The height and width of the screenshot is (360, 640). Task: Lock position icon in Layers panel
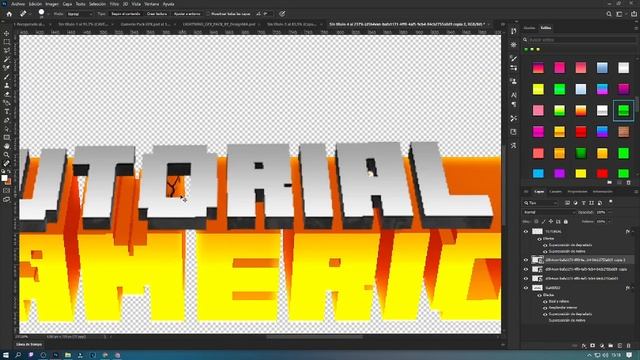tap(551, 222)
